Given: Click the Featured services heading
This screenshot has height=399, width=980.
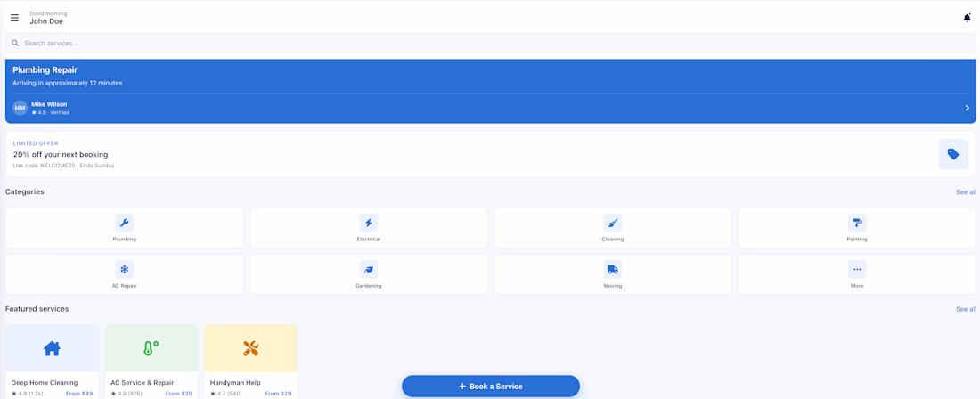Looking at the screenshot, I should (37, 309).
